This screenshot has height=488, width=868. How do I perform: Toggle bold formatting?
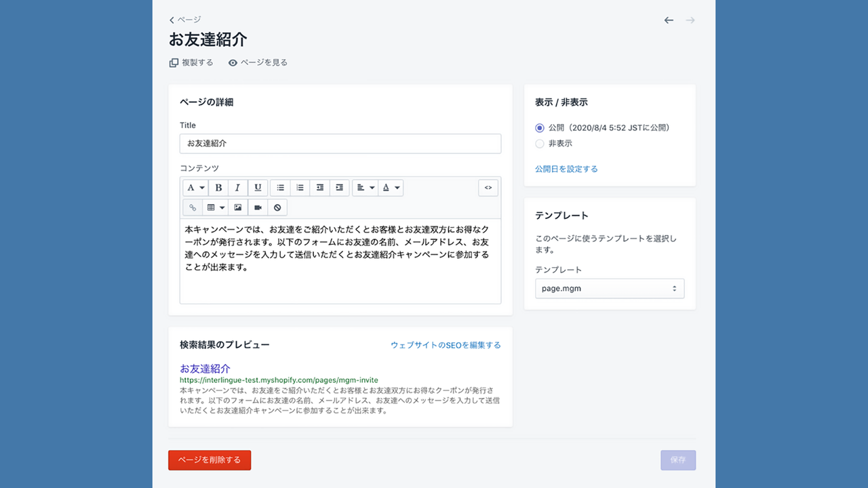click(x=218, y=188)
